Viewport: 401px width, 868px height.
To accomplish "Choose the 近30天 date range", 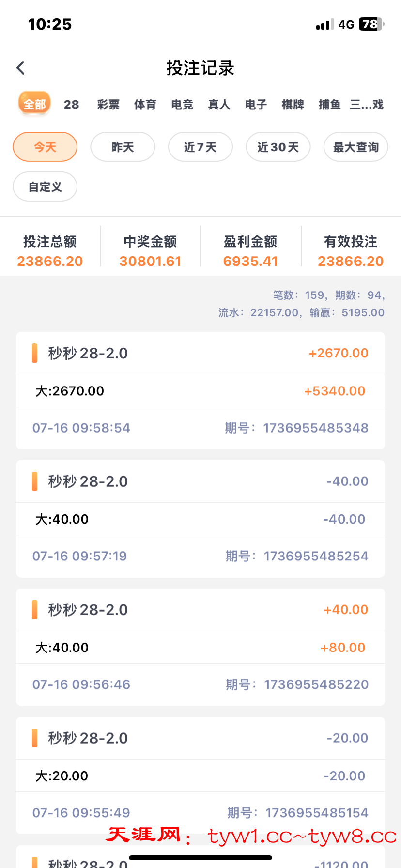I will click(x=278, y=147).
